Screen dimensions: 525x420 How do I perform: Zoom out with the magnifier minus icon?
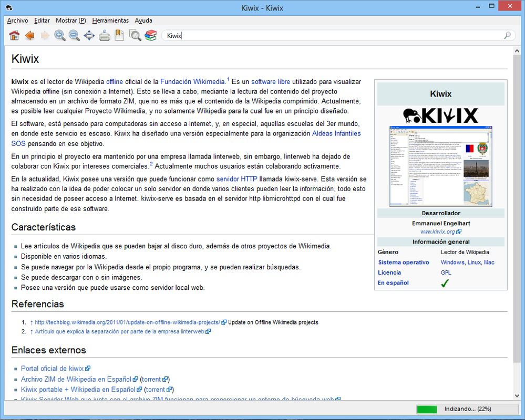[74, 35]
